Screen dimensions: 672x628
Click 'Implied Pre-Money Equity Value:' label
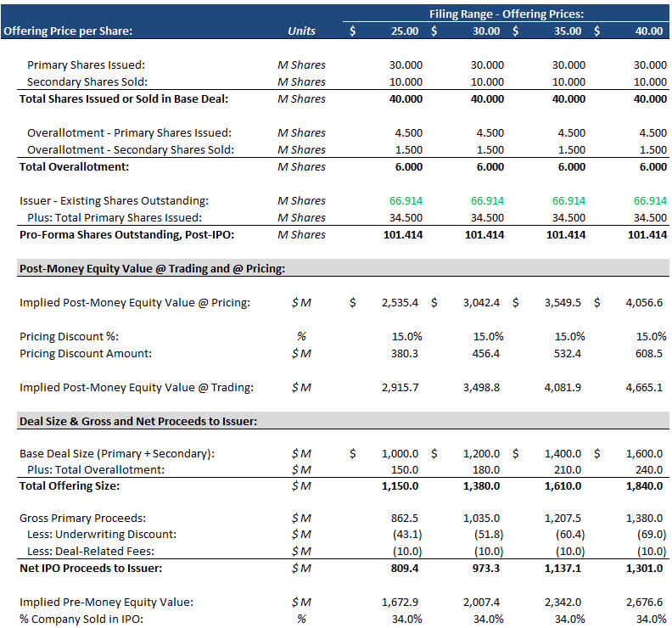106,603
